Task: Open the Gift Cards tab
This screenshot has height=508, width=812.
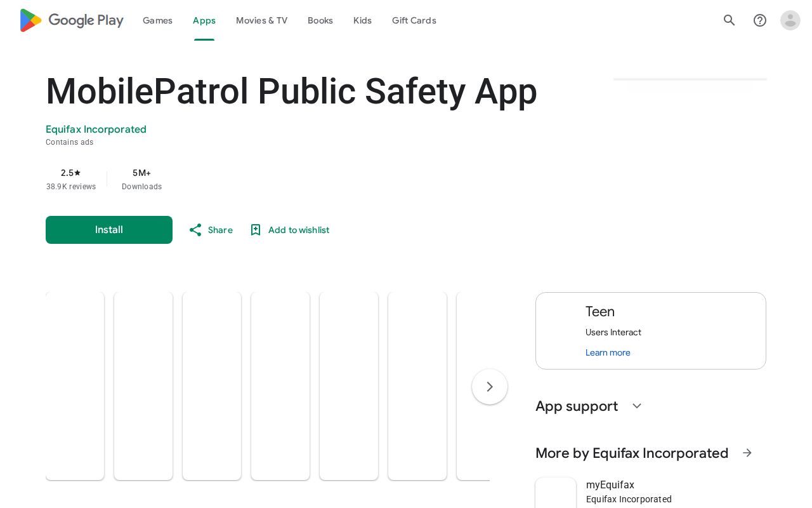Action: (414, 20)
